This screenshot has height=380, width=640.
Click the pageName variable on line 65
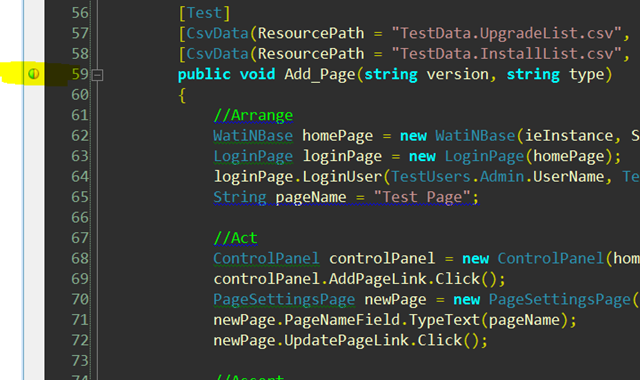(x=311, y=198)
